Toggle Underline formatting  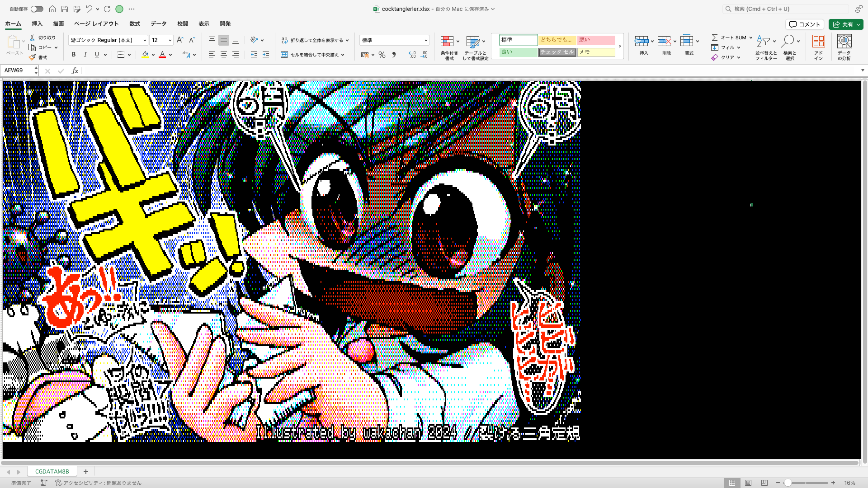[x=97, y=55]
